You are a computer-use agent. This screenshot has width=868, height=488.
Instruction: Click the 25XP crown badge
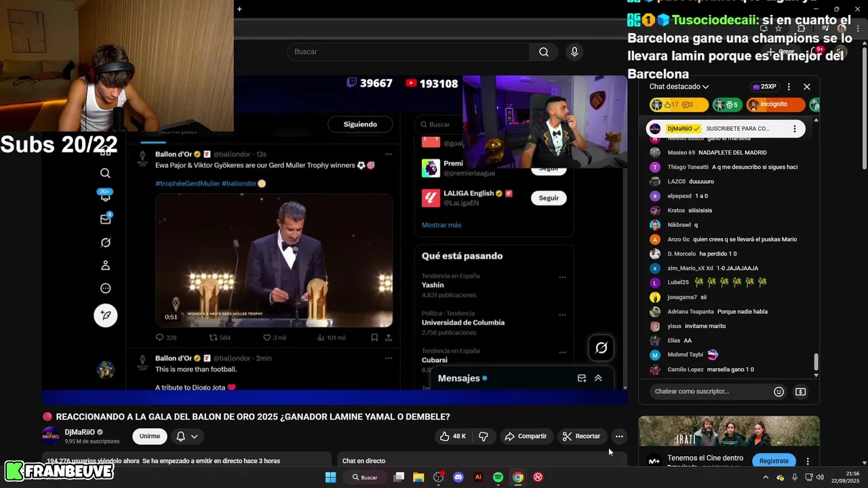coord(764,87)
